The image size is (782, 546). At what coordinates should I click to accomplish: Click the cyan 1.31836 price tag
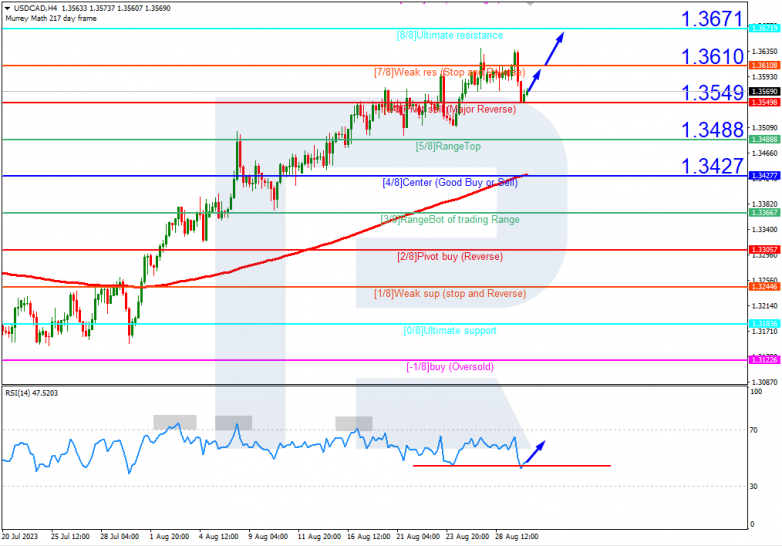click(764, 324)
